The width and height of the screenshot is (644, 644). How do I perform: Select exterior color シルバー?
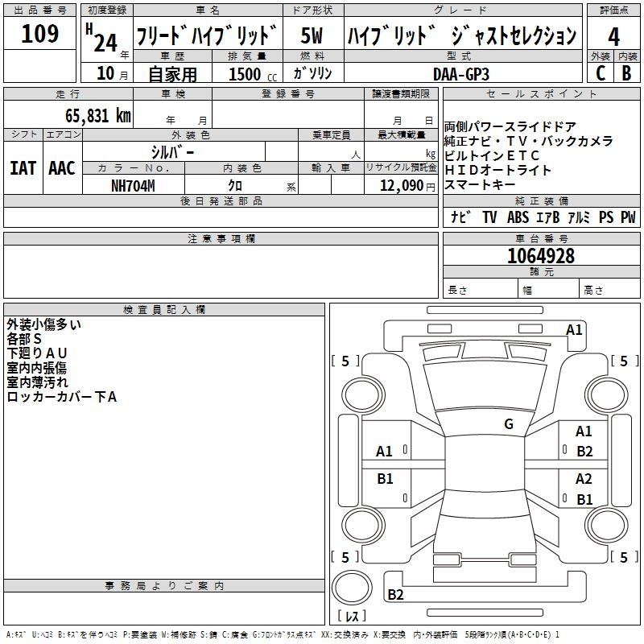(x=173, y=152)
